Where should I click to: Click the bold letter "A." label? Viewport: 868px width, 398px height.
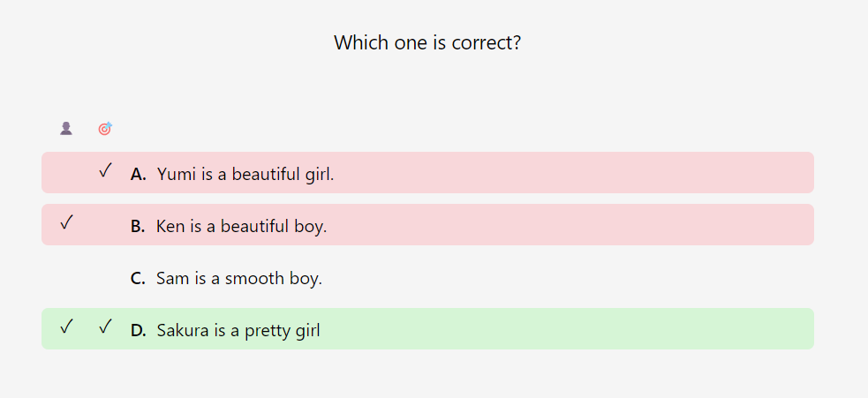click(x=139, y=174)
